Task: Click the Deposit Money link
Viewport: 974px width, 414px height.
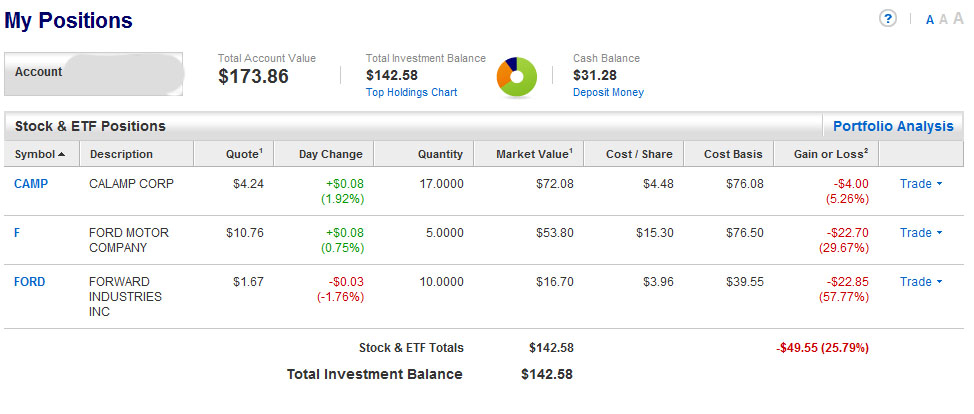Action: [x=608, y=92]
